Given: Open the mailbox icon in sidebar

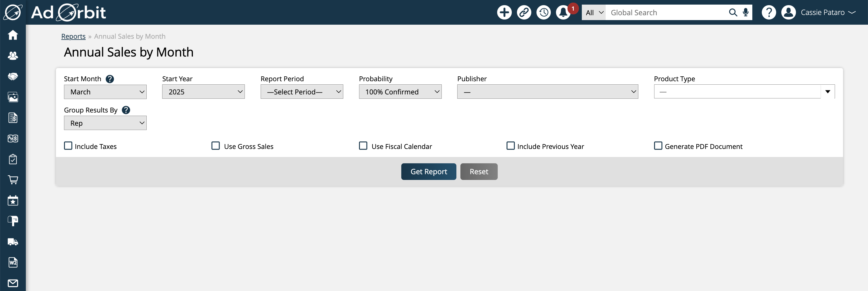Looking at the screenshot, I should (13, 221).
